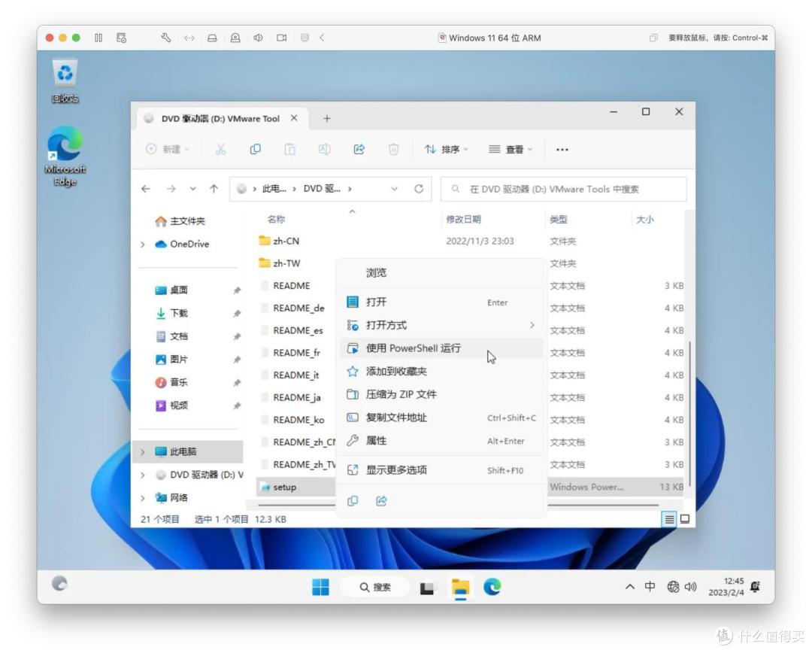Open VMware settings wrench icon
This screenshot has width=812, height=653.
[165, 38]
